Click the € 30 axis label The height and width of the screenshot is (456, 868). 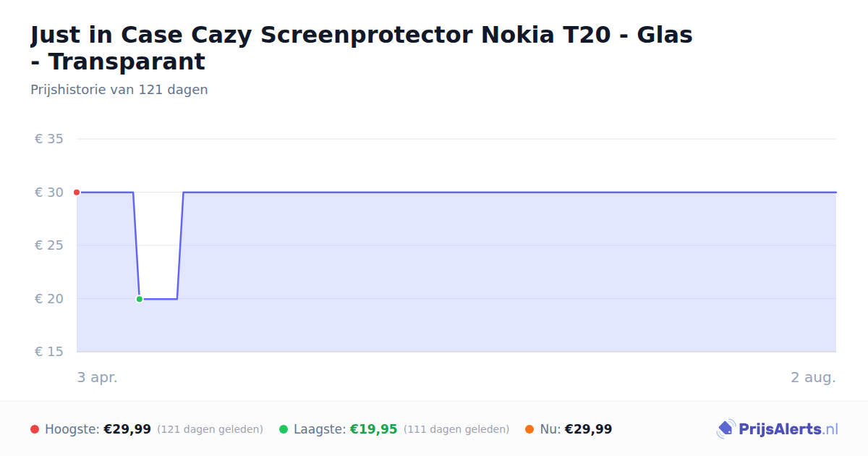pos(49,193)
